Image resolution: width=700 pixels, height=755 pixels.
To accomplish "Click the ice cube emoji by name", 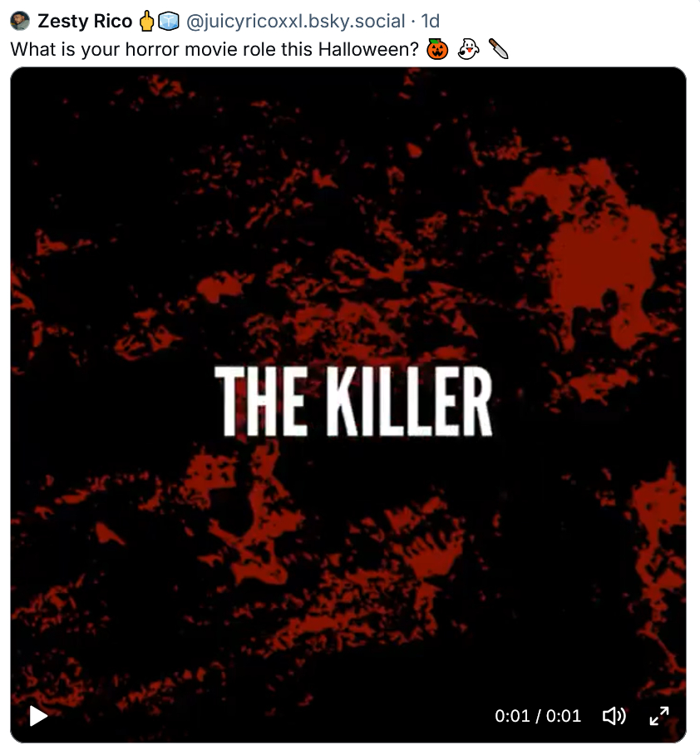I will point(169,21).
